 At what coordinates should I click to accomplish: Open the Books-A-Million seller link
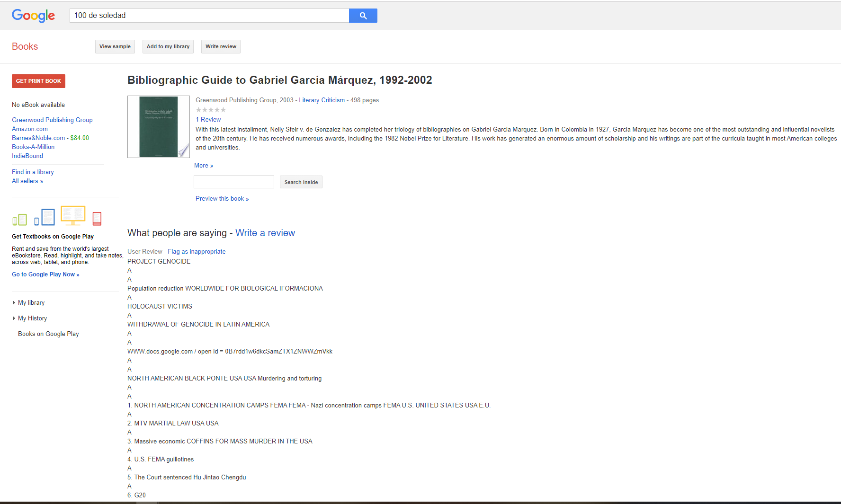[33, 147]
